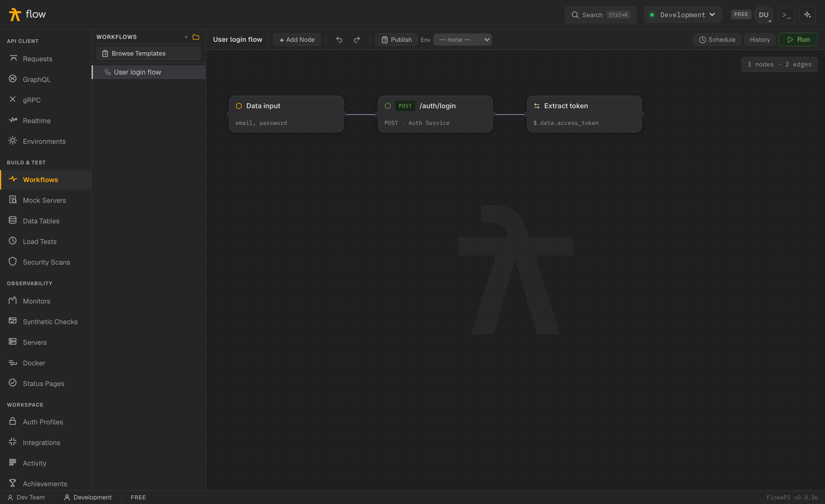Click the Load Tests clock icon

13,241
